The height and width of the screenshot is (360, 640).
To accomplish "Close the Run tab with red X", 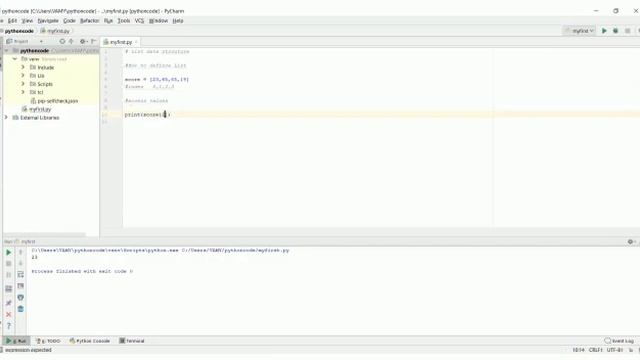I will point(9,314).
